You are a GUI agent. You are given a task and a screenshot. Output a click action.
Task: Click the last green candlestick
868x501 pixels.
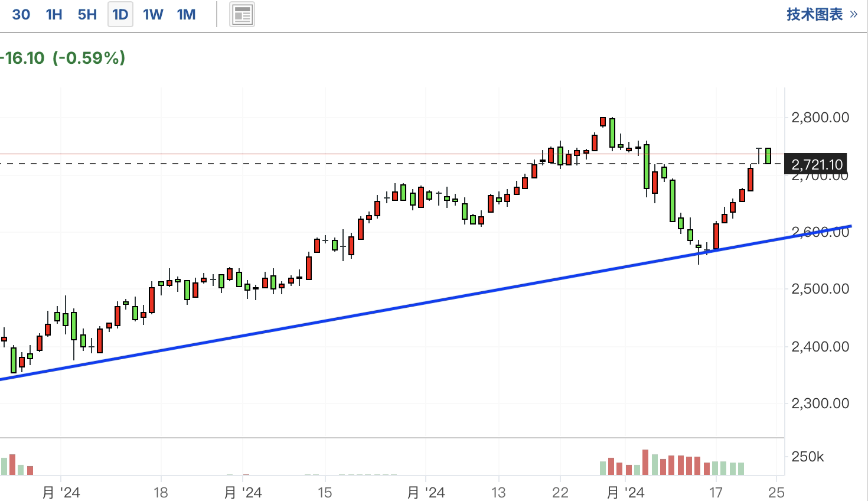pyautogui.click(x=768, y=156)
